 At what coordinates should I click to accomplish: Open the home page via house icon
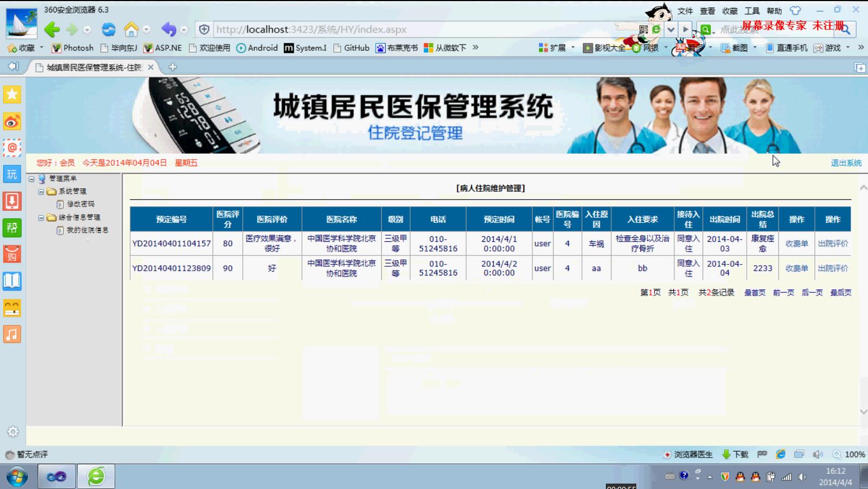tap(131, 29)
